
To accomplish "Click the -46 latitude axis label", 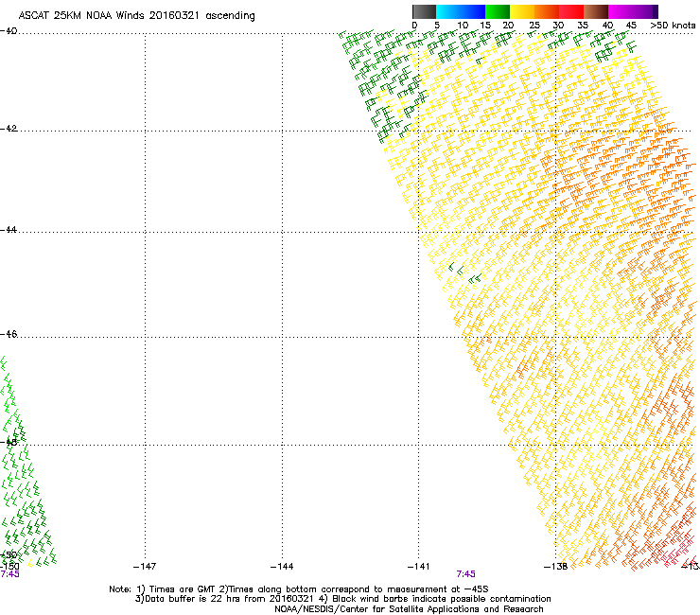I will tap(9, 334).
